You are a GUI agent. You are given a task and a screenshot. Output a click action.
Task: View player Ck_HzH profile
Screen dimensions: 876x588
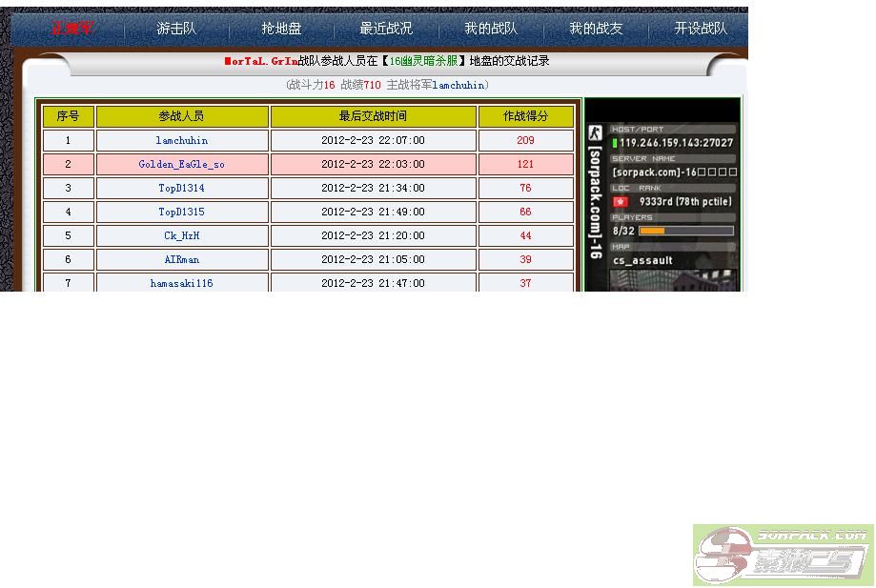tap(181, 235)
